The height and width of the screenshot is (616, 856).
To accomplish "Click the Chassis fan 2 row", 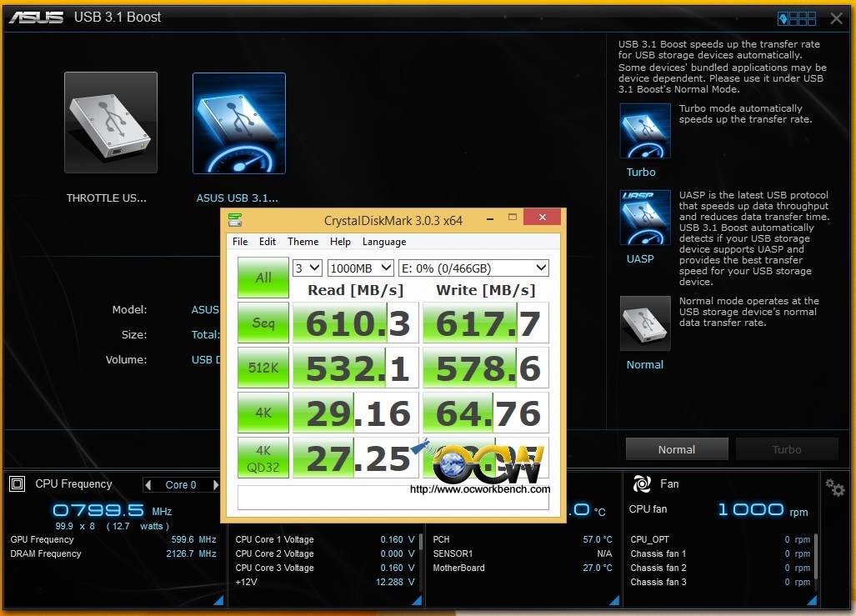I will [720, 568].
